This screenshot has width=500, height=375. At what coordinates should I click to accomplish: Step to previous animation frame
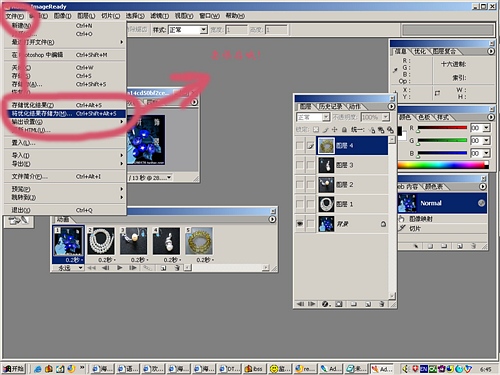coord(106,268)
